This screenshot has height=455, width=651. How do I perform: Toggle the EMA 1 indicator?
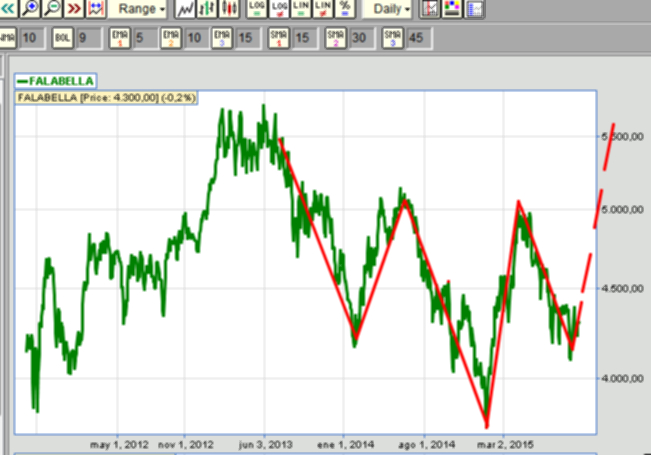(x=120, y=38)
